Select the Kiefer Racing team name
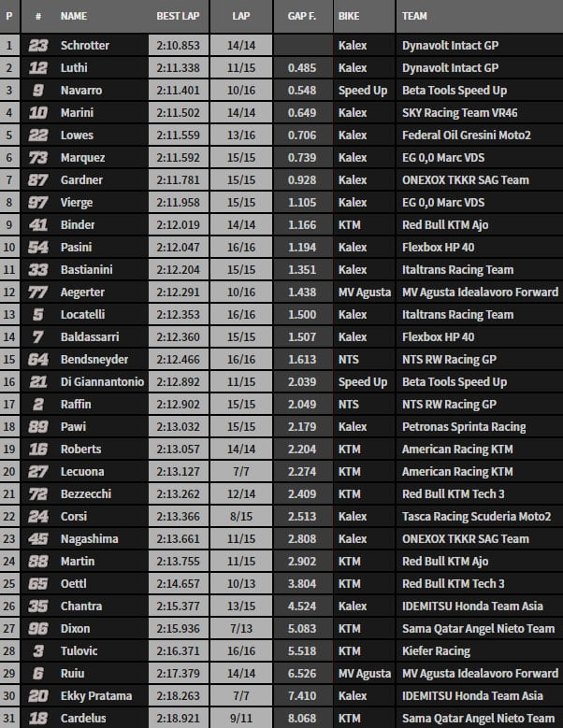Viewport: 563px width, 728px height. [x=436, y=650]
